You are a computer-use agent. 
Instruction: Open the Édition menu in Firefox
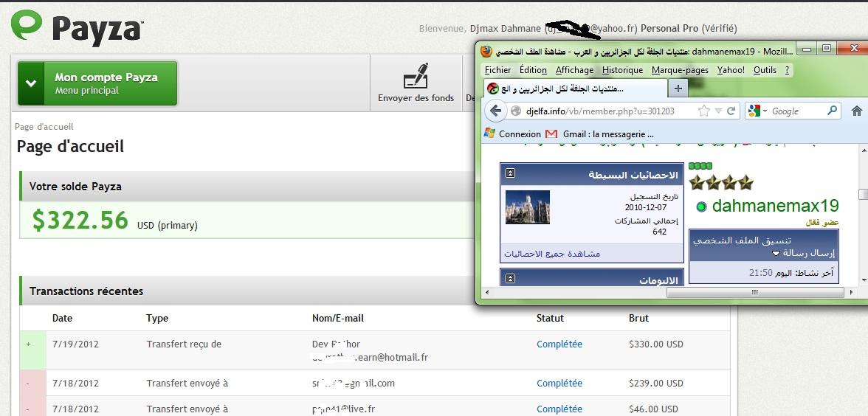533,69
